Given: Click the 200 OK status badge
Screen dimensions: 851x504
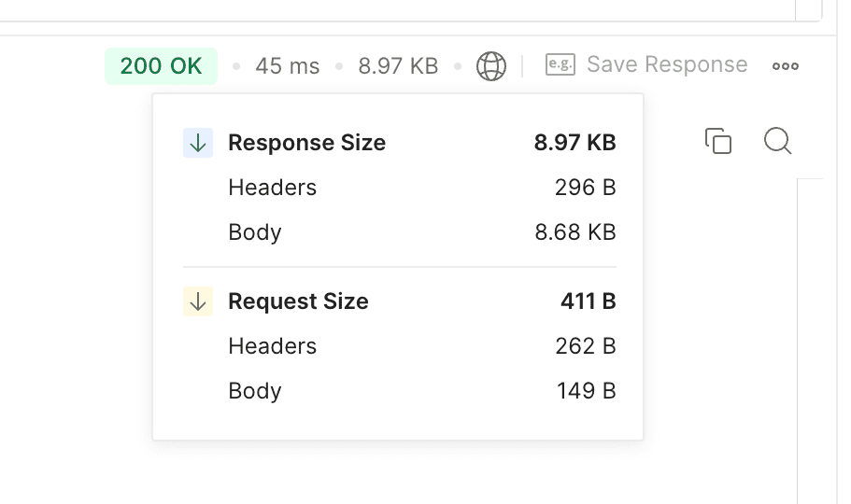Looking at the screenshot, I should tap(162, 66).
